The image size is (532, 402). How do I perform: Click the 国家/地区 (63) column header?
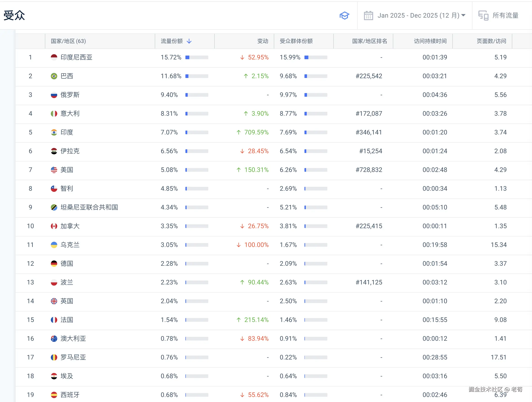tap(68, 41)
